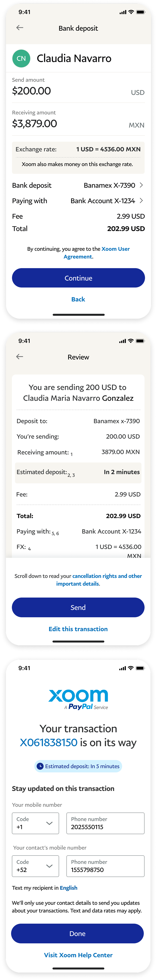Open Visit Xoom Help Center link
157x980 pixels.
[78, 955]
